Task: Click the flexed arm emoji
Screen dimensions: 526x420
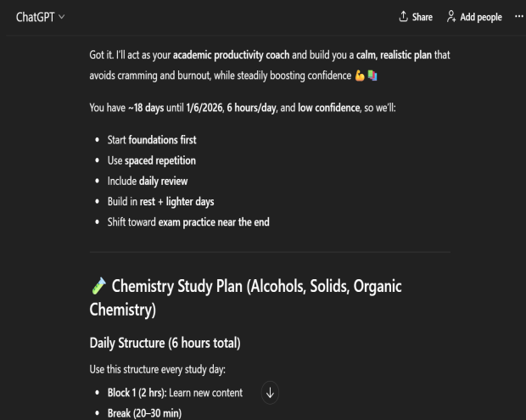Action: tap(360, 76)
